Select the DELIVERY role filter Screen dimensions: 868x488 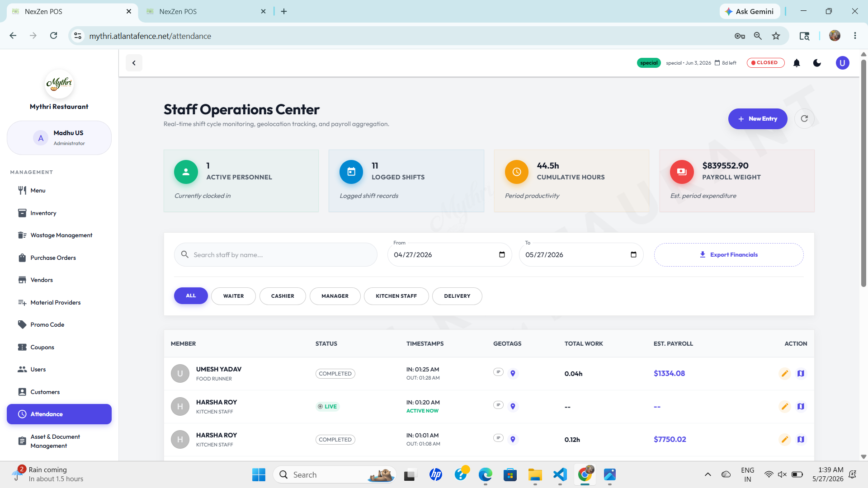point(457,296)
